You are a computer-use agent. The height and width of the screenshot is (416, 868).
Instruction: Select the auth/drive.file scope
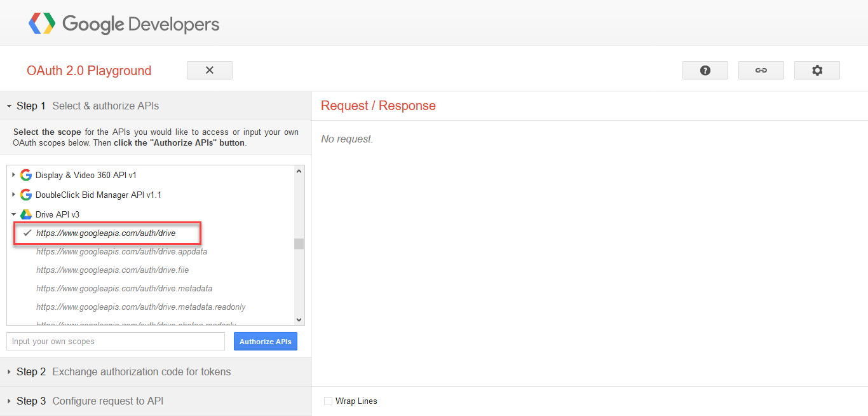click(112, 270)
